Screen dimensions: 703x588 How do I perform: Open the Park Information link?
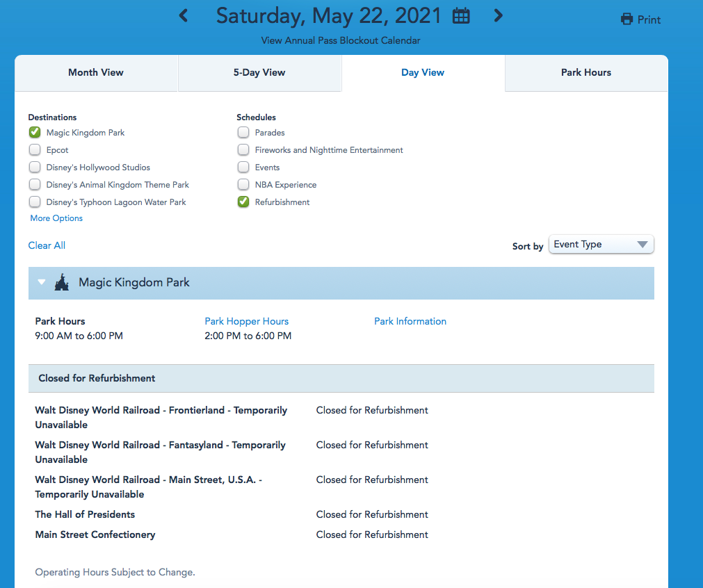pos(410,321)
